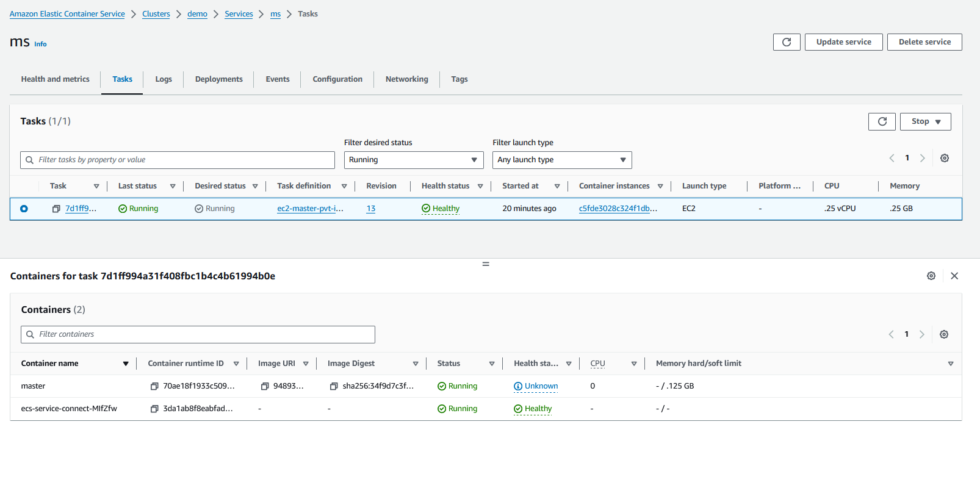Open Tasks table settings gear
The image size is (980, 477).
(x=945, y=158)
